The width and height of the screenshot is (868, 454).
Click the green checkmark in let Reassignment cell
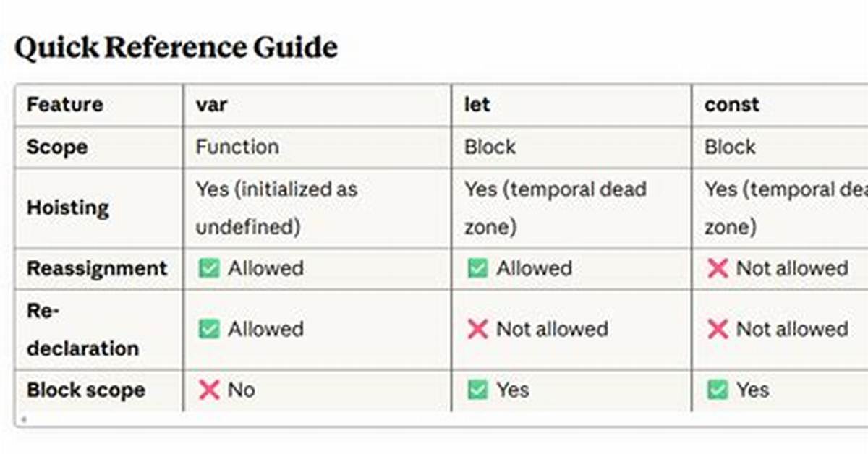click(x=477, y=269)
